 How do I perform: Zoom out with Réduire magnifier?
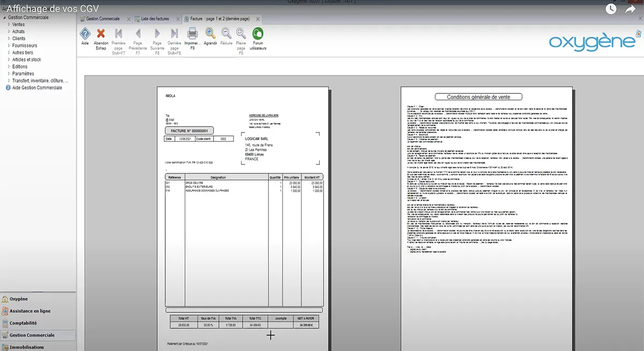226,33
